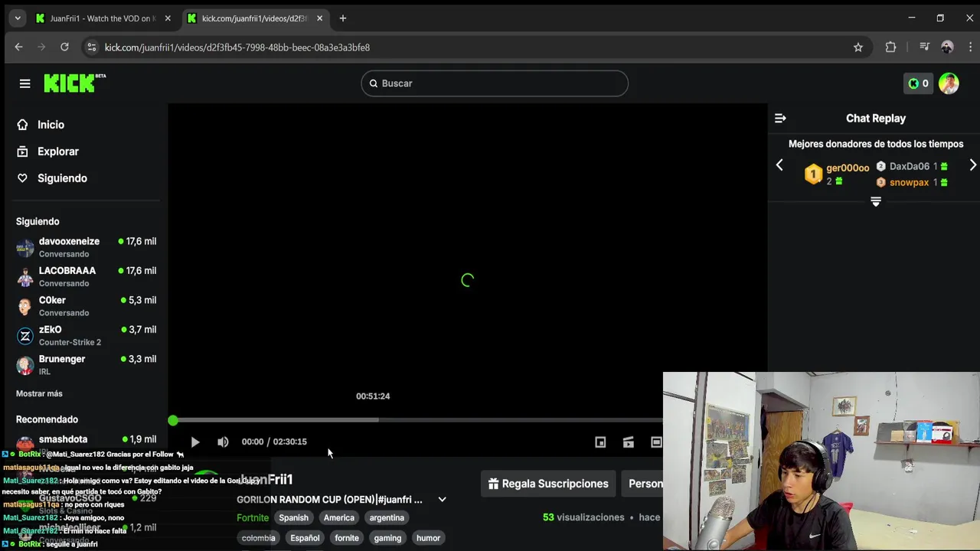This screenshot has height=551, width=980.
Task: Play the video
Action: (194, 442)
